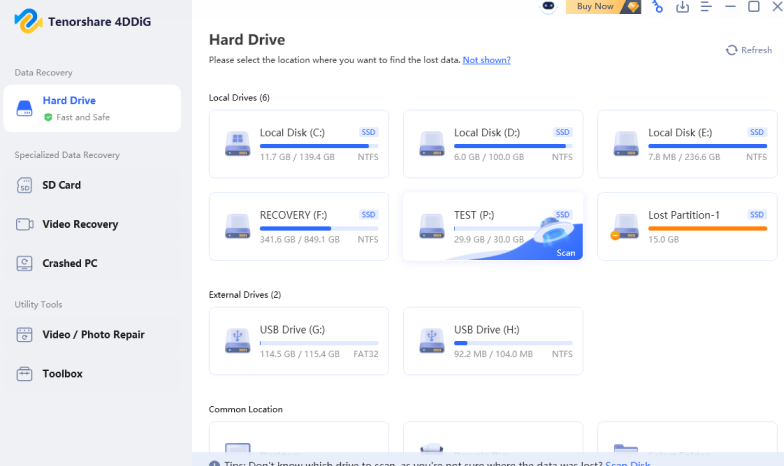
Task: Click the Common Location heading
Action: (246, 409)
